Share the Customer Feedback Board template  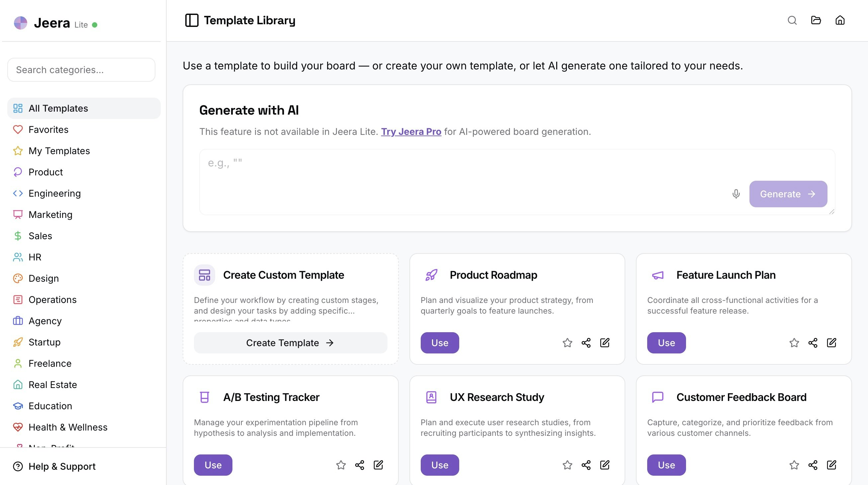[x=813, y=465]
